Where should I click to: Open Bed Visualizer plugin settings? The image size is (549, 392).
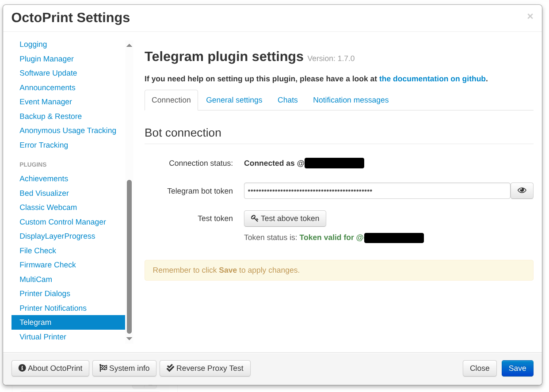pos(44,193)
